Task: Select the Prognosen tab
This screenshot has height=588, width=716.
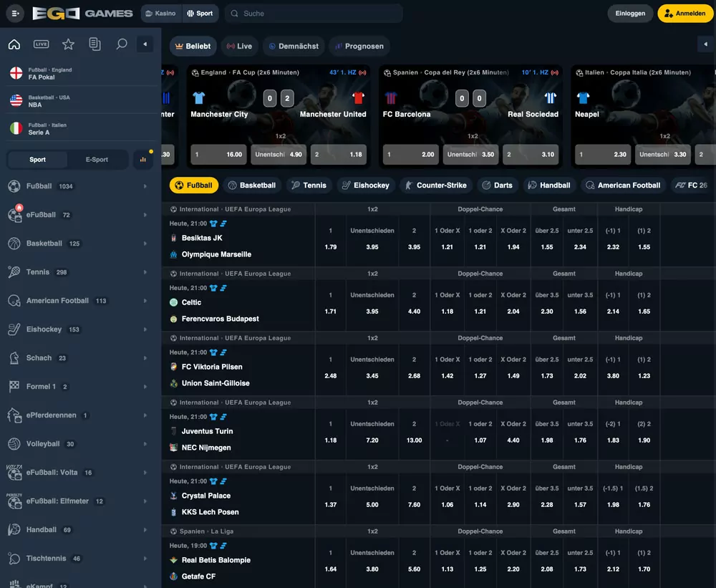Action: 359,46
